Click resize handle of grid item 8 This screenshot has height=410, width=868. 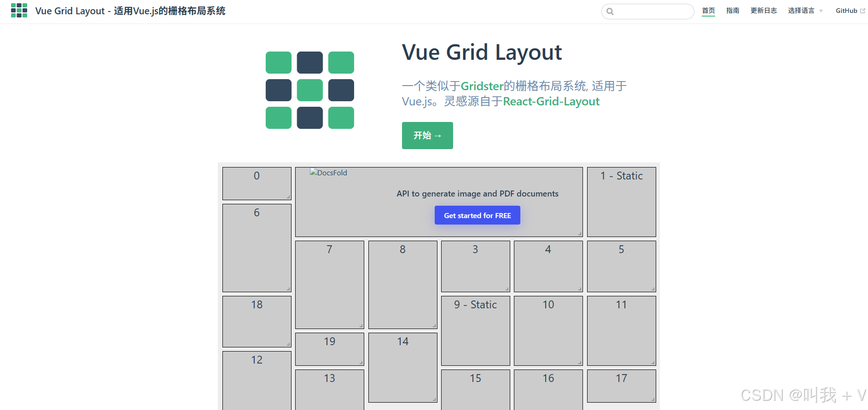point(434,326)
